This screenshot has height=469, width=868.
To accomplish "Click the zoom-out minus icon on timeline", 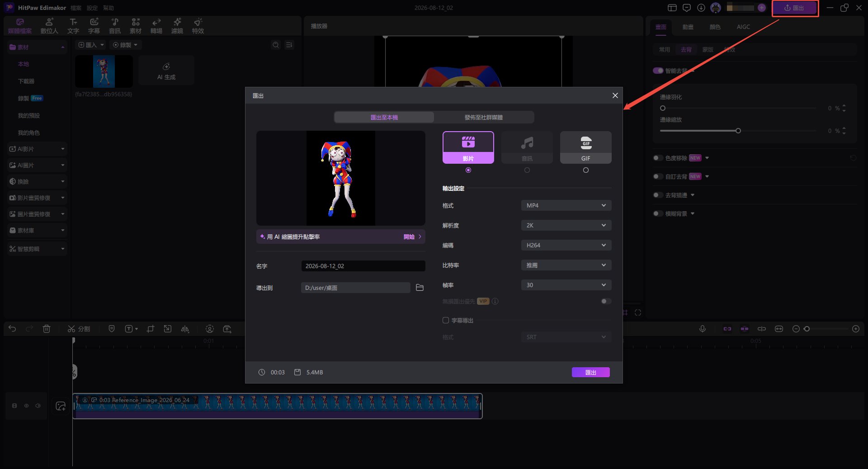I will (796, 329).
